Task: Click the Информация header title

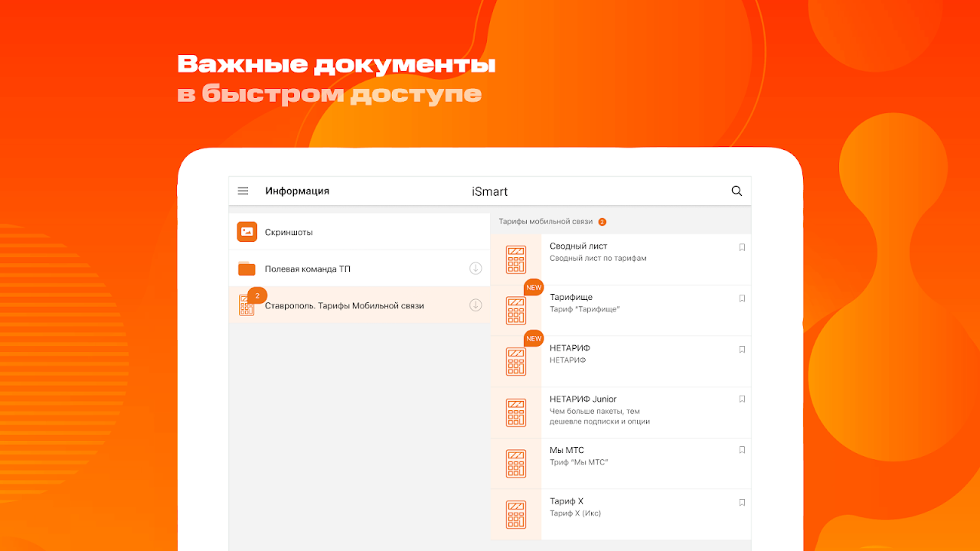Action: tap(297, 191)
